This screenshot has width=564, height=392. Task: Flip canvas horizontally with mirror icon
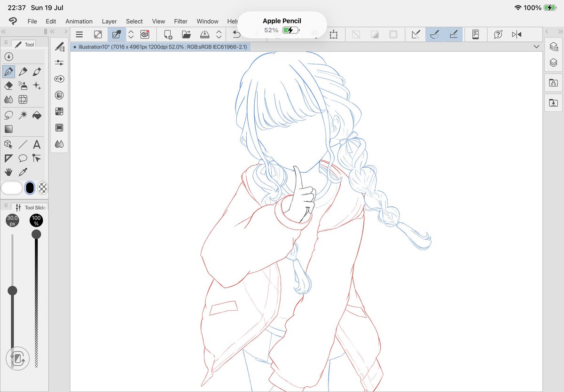517,34
